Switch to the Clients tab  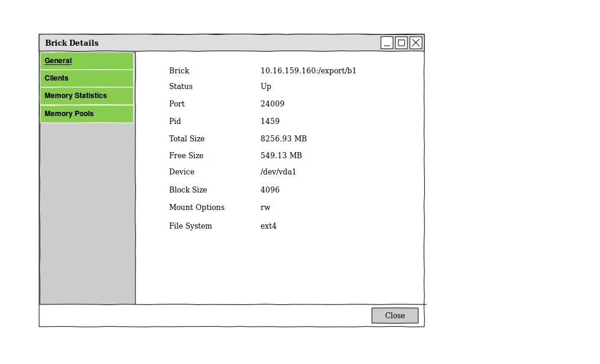coord(87,78)
